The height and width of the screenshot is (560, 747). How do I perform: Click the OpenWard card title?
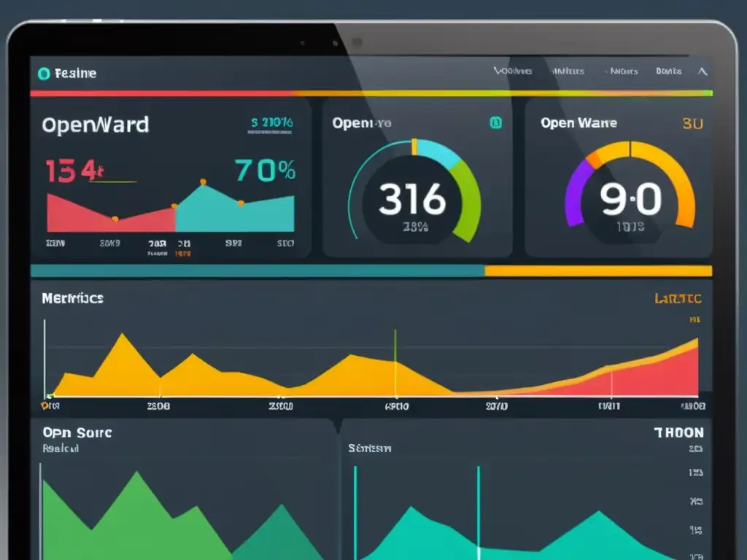[95, 125]
